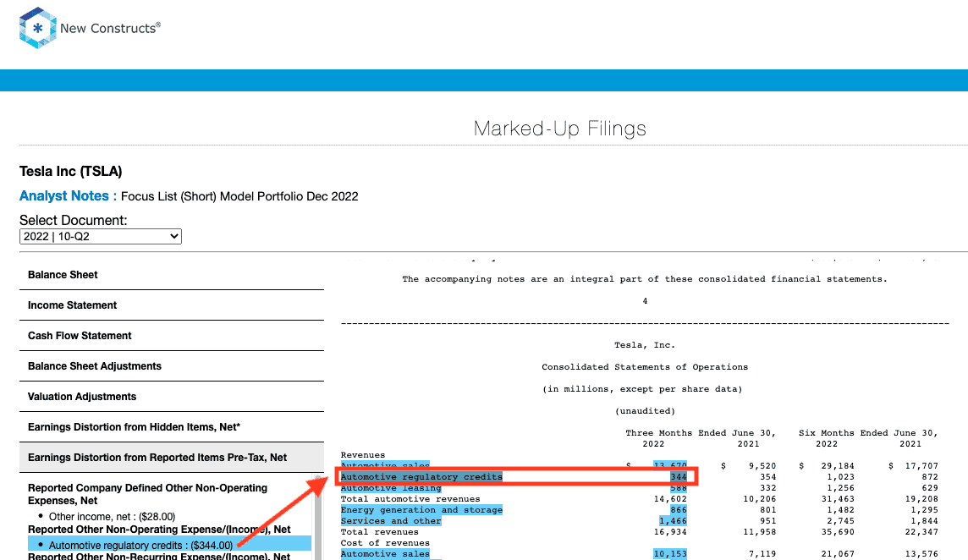Click 'Cost of revenues' label
The width and height of the screenshot is (968, 560).
point(385,543)
